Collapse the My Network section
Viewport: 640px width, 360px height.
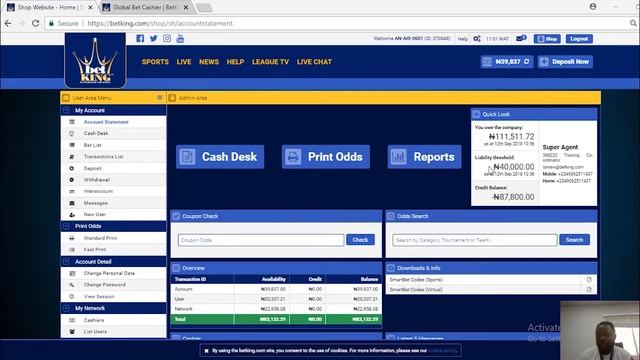coord(66,308)
